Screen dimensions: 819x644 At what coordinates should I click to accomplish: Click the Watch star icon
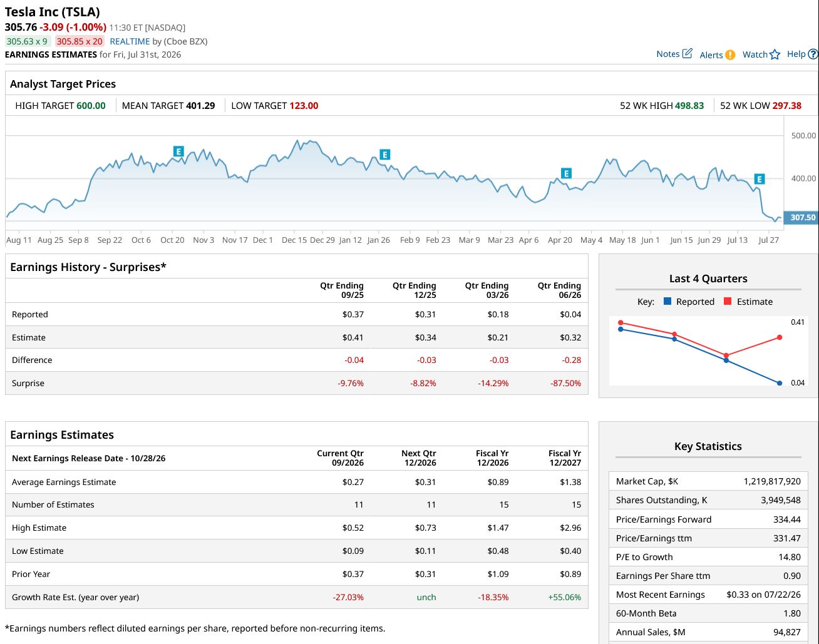[x=775, y=54]
